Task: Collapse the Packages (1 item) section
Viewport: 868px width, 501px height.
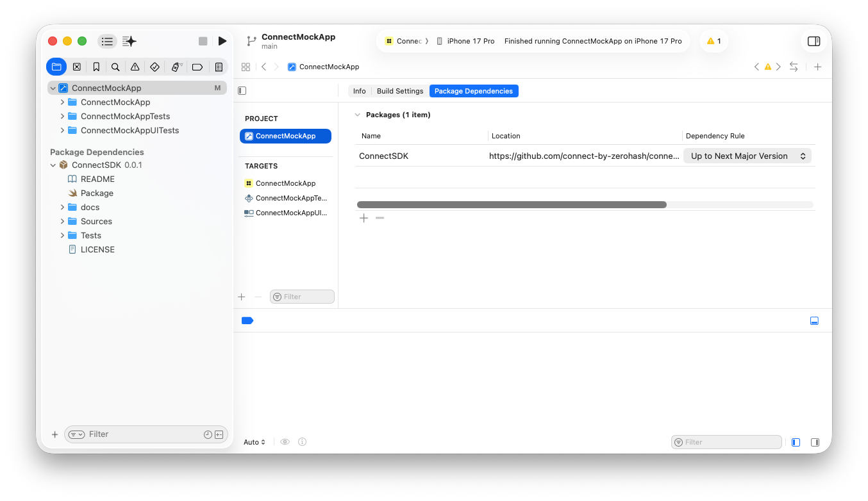Action: [358, 115]
